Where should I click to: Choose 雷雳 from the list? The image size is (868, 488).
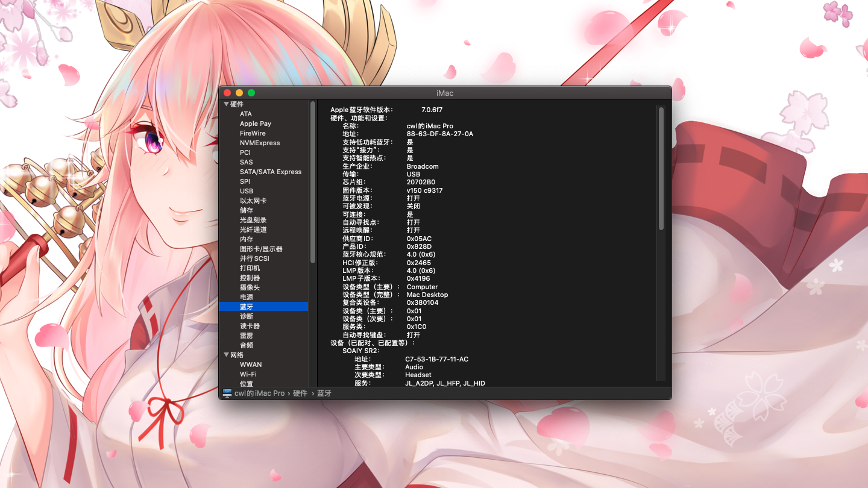(247, 336)
